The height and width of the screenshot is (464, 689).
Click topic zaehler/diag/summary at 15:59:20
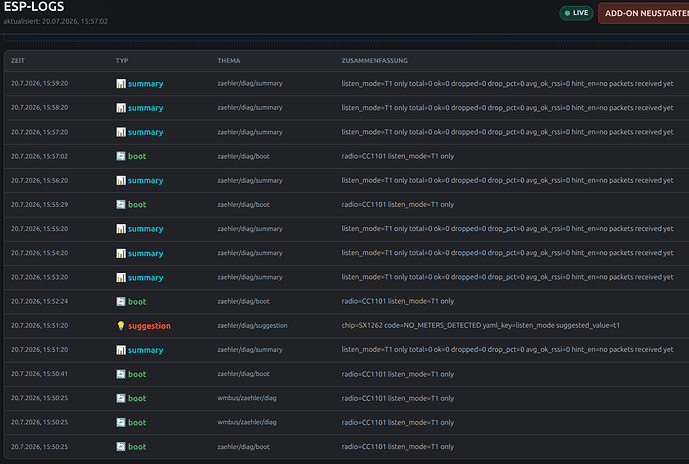tap(250, 83)
